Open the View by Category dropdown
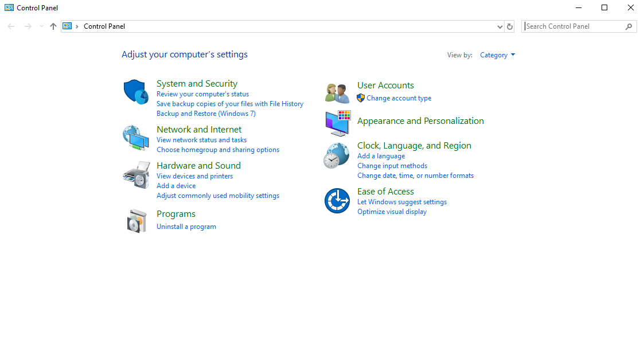The width and height of the screenshot is (644, 362). pos(497,55)
